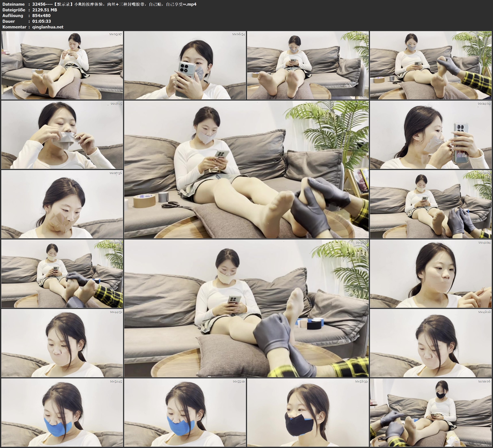
Task: Click the frame timestamped 00:34:30
Action: [62, 273]
